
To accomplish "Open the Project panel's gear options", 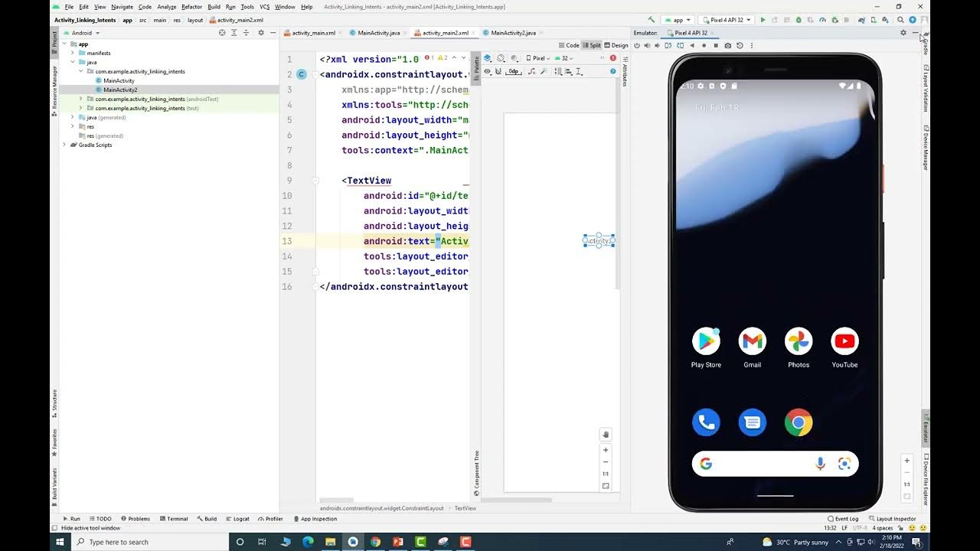I will point(261,33).
